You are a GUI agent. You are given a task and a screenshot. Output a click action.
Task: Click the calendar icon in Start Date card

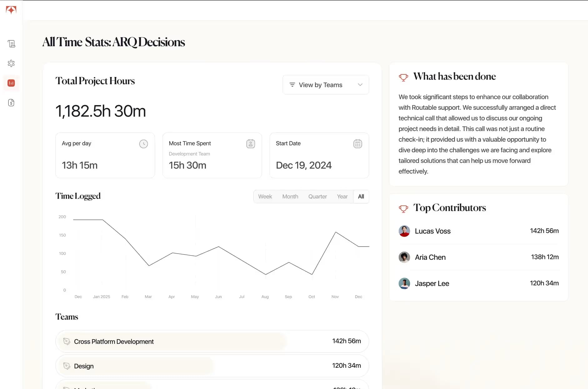(358, 144)
